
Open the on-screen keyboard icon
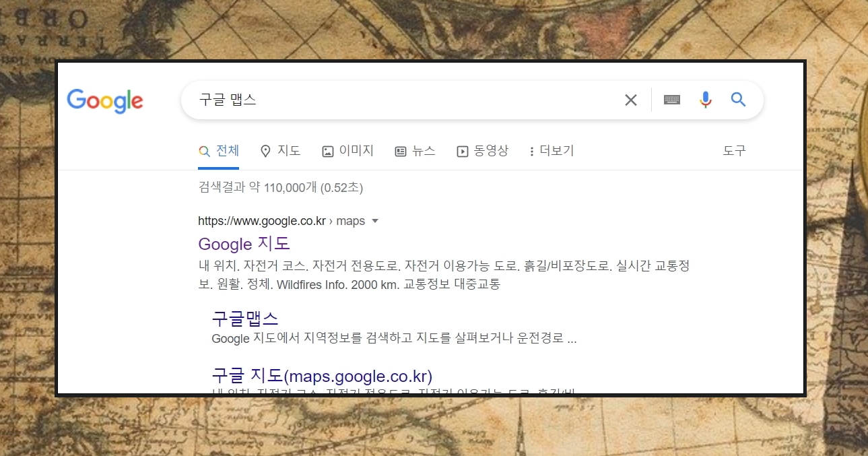671,100
